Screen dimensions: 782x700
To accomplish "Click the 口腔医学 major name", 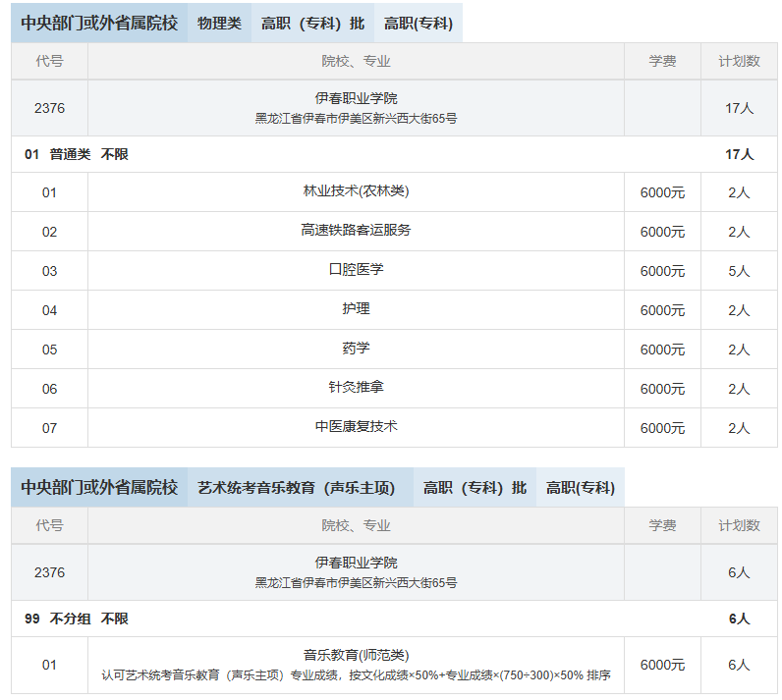I will tap(356, 270).
